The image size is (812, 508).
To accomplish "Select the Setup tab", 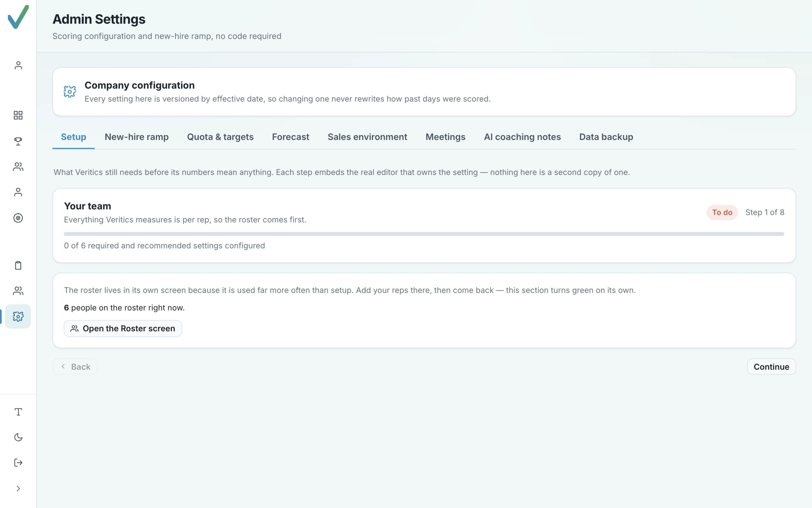I will click(74, 137).
